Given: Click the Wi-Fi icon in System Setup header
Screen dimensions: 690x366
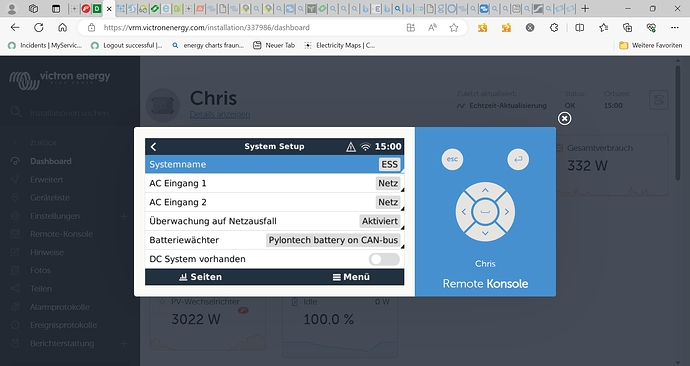Looking at the screenshot, I should point(365,147).
